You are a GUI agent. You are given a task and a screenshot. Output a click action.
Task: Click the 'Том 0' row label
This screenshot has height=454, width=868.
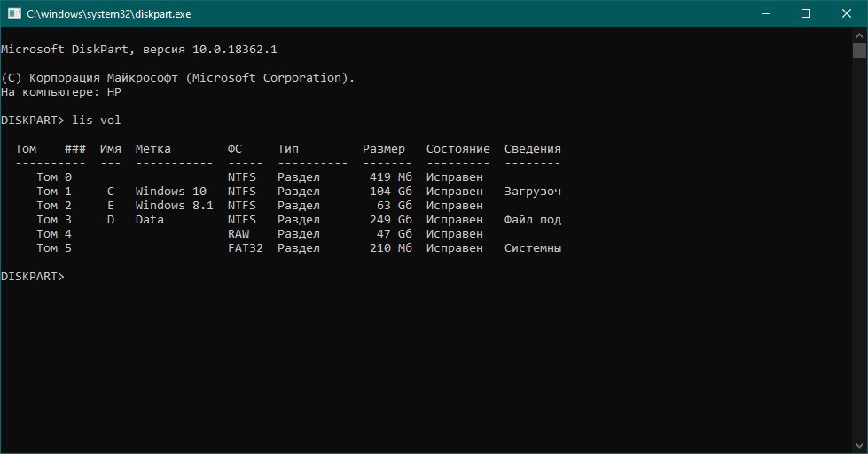point(54,177)
